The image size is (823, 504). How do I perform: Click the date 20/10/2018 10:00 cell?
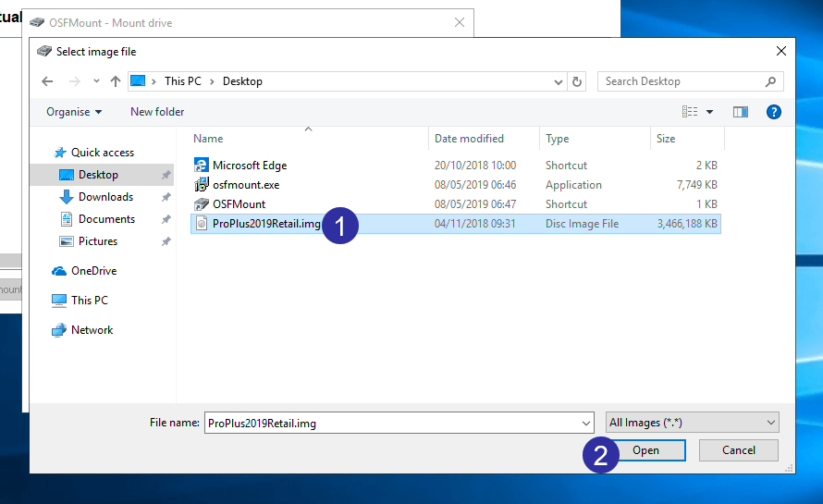pos(475,166)
